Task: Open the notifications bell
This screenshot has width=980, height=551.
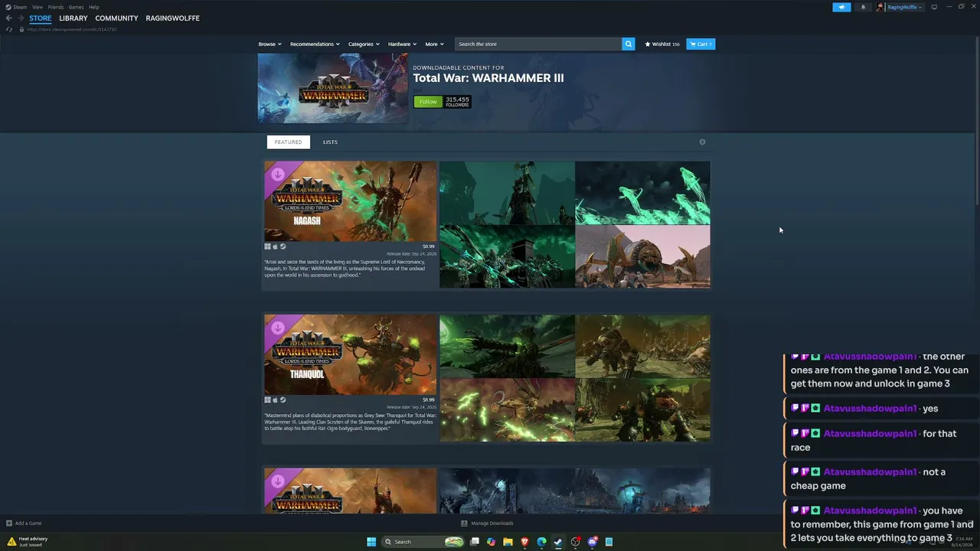Action: point(863,7)
